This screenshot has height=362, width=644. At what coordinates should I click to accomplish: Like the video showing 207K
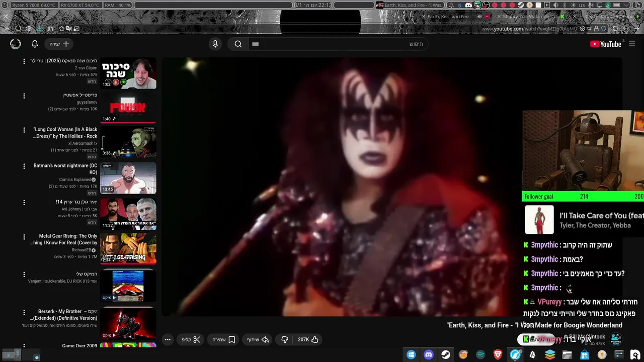308,339
